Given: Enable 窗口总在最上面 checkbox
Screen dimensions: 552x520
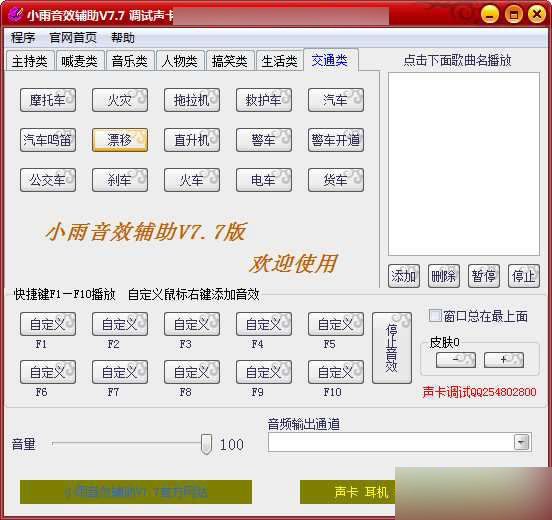Looking at the screenshot, I should (435, 316).
